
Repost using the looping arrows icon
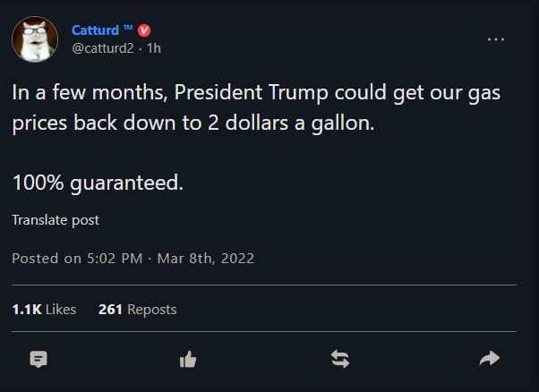tap(340, 359)
